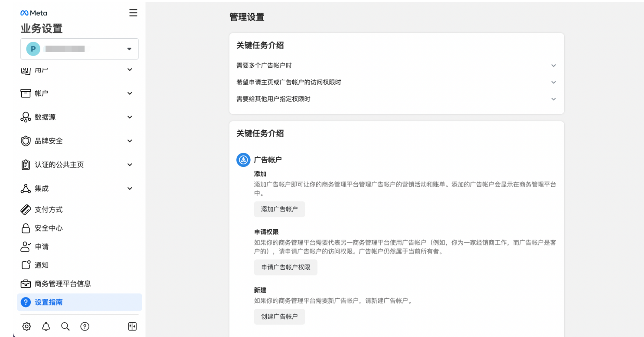Open settings gear in bottom toolbar
Screen dimensions: 644x337
click(x=26, y=327)
